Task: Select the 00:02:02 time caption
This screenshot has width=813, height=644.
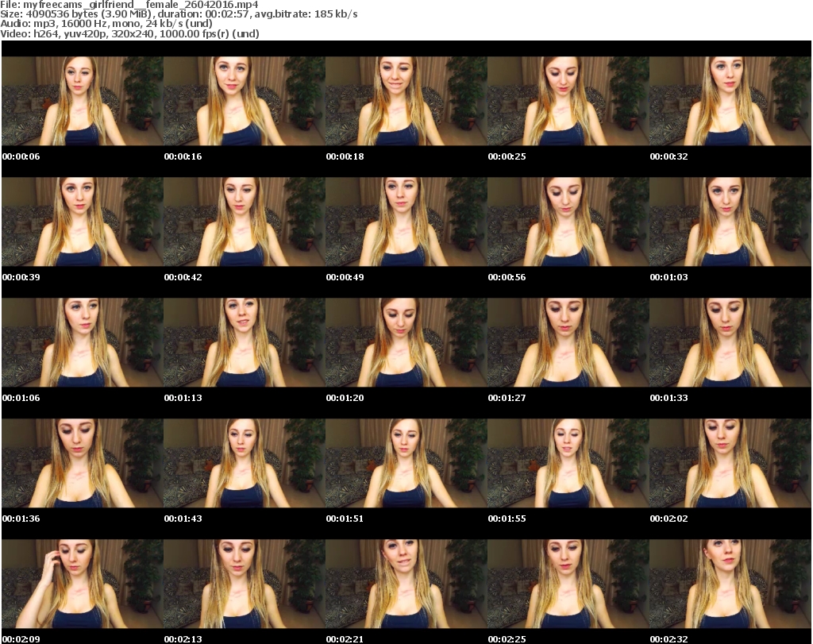Action: tap(669, 519)
